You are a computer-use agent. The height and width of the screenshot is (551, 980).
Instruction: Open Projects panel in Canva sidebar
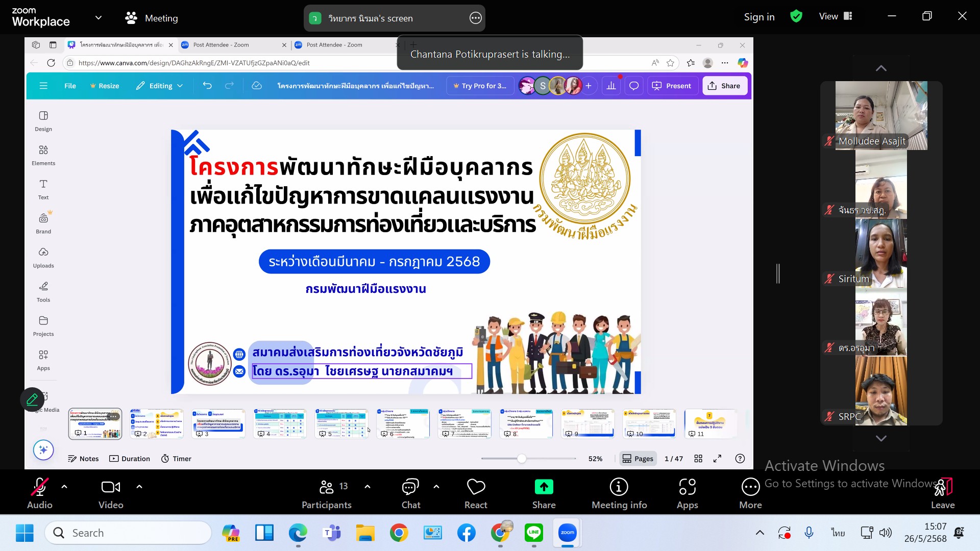(43, 326)
